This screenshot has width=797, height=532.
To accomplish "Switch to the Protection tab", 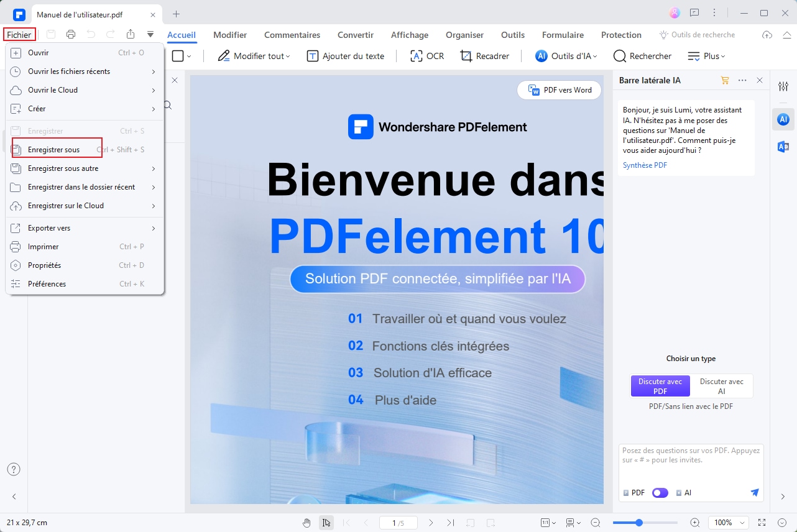I will coord(621,35).
